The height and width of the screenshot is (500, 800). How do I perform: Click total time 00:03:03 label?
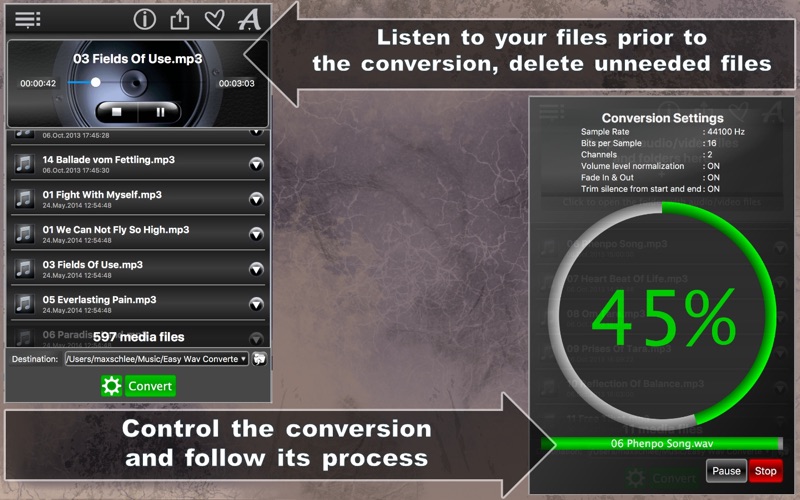pyautogui.click(x=236, y=83)
